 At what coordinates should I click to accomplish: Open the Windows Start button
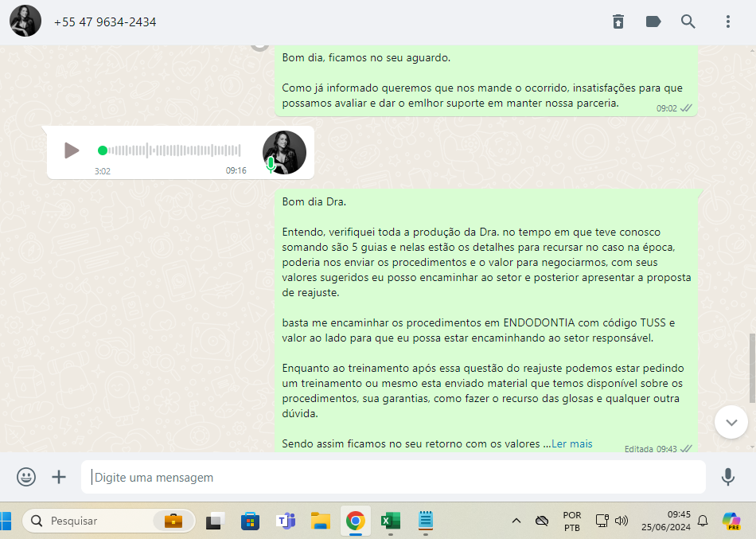[5, 521]
